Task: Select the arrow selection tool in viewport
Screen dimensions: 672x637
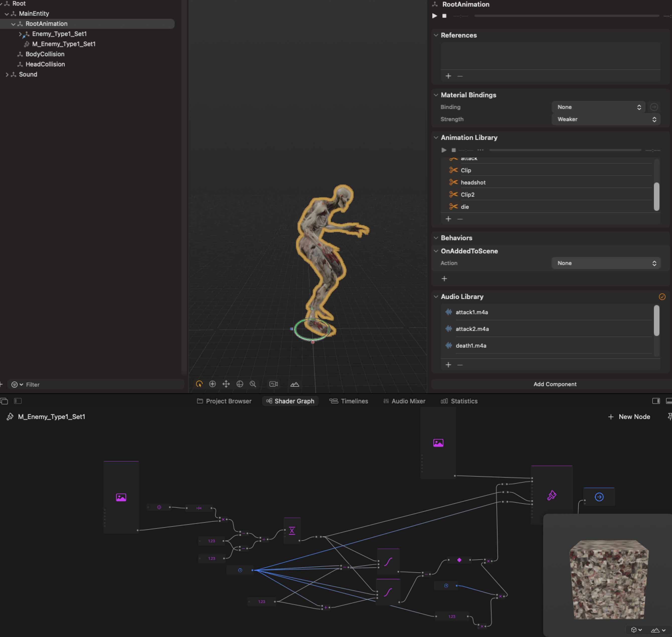Action: pos(199,384)
